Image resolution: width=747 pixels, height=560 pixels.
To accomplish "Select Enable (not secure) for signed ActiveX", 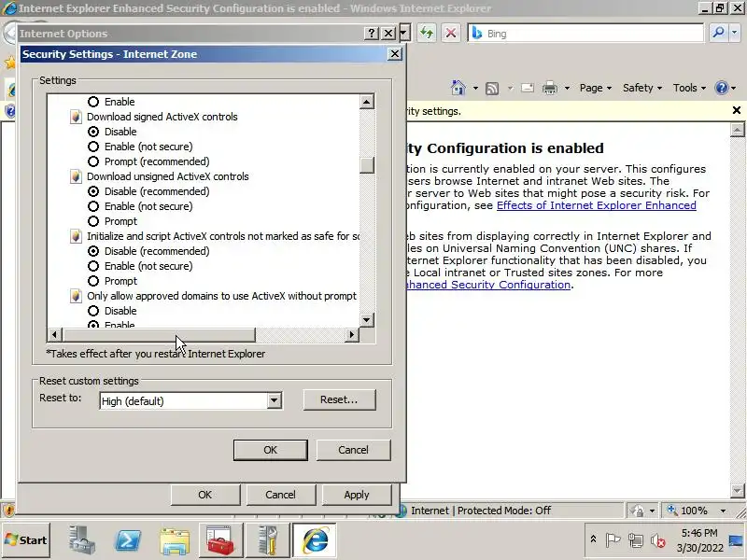I will coord(93,147).
